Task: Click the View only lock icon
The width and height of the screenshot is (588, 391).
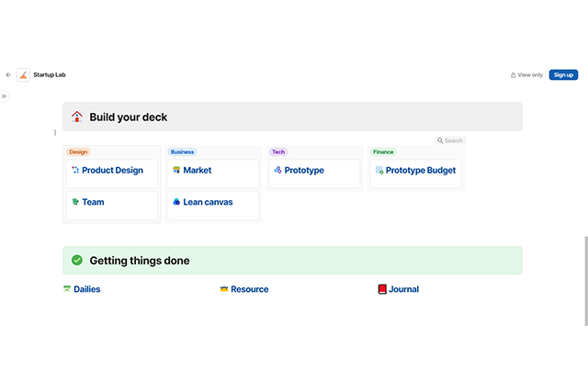Action: pyautogui.click(x=513, y=75)
